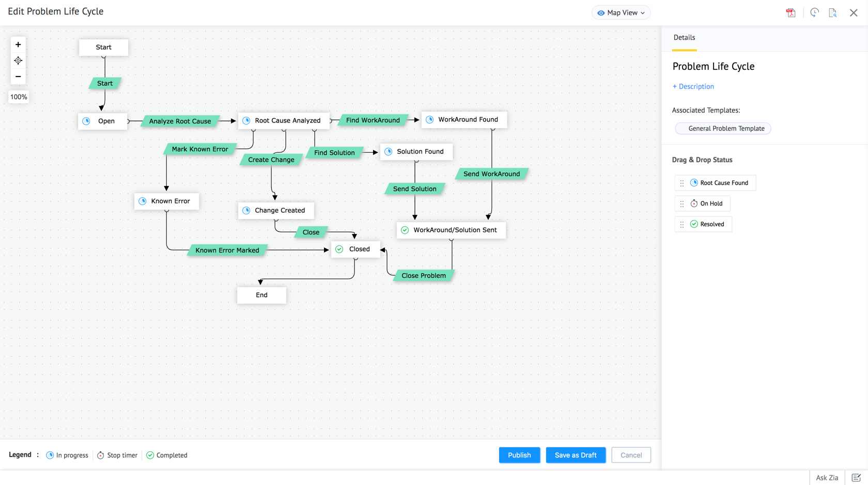
Task: Recenter the map with the target icon
Action: pyautogui.click(x=18, y=61)
